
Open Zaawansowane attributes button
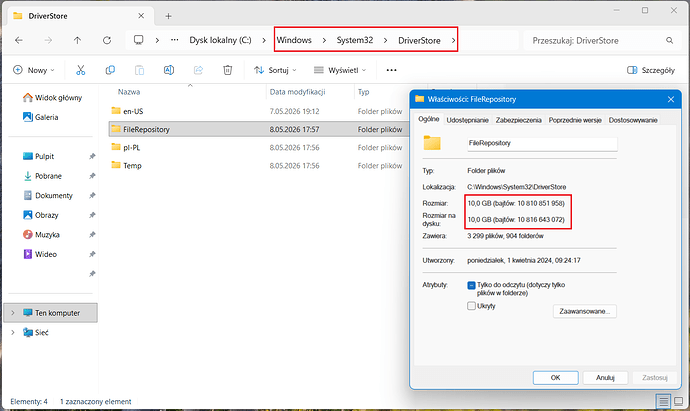tap(584, 311)
